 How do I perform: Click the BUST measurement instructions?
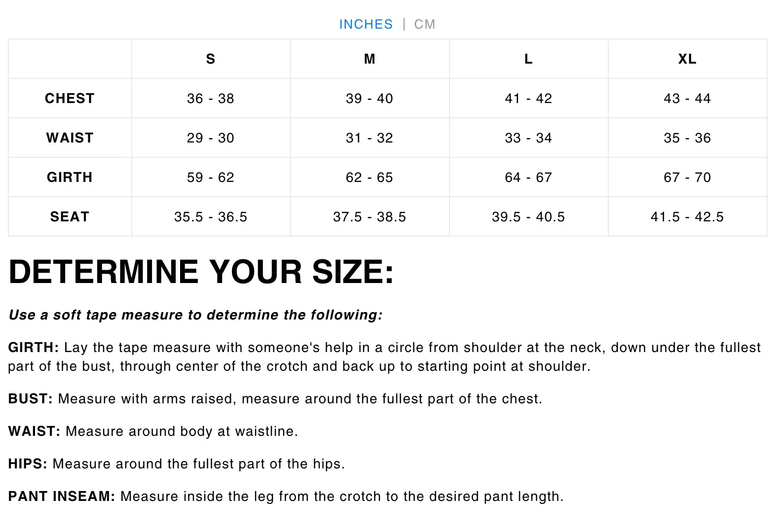tap(275, 398)
